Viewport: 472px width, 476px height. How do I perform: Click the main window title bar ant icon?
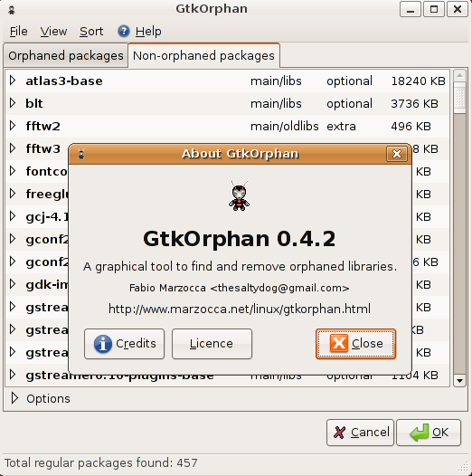coord(12,10)
